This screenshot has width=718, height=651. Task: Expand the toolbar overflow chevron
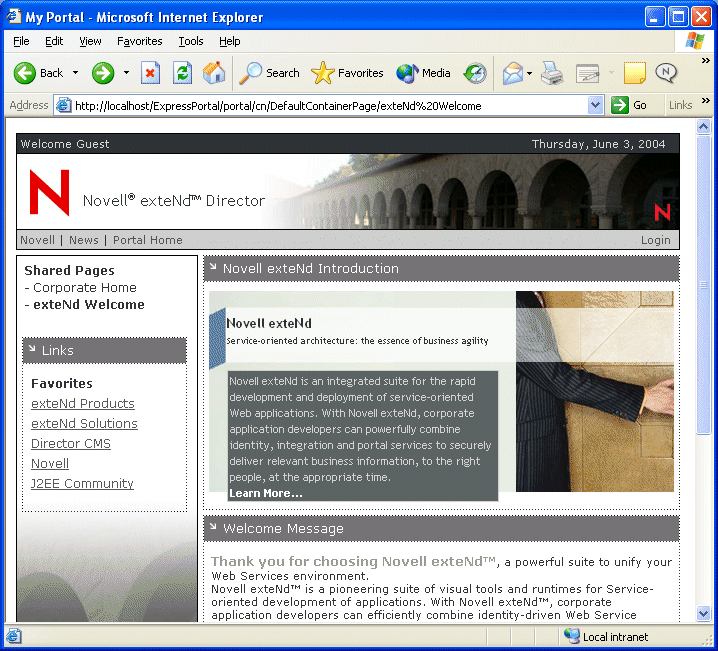coord(706,60)
